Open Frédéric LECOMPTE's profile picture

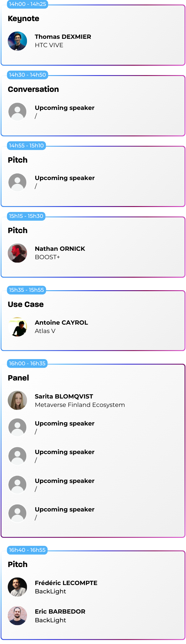click(x=17, y=587)
